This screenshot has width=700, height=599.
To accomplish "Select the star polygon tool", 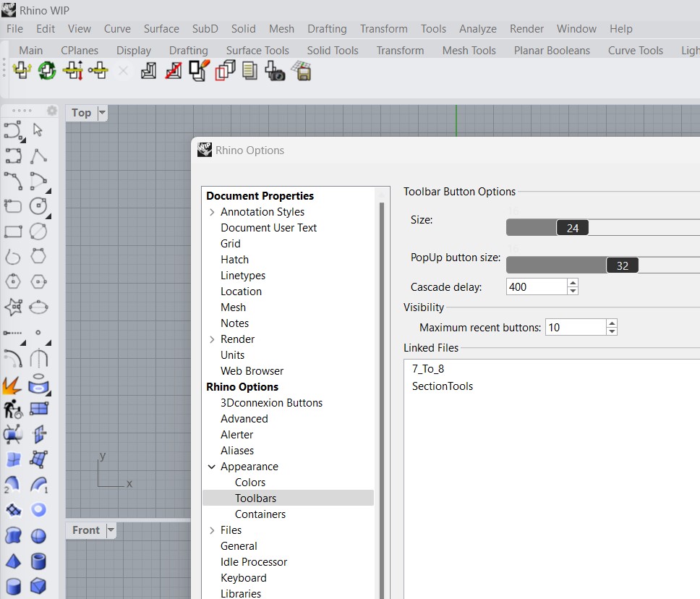I will (x=13, y=307).
